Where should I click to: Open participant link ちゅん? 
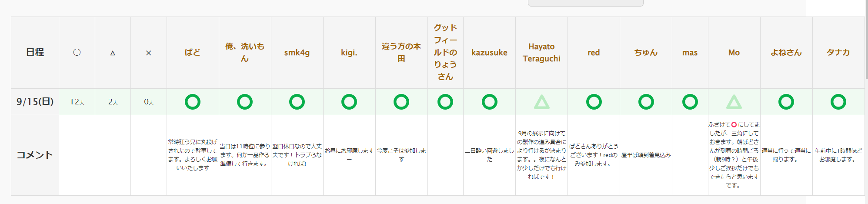tap(646, 53)
